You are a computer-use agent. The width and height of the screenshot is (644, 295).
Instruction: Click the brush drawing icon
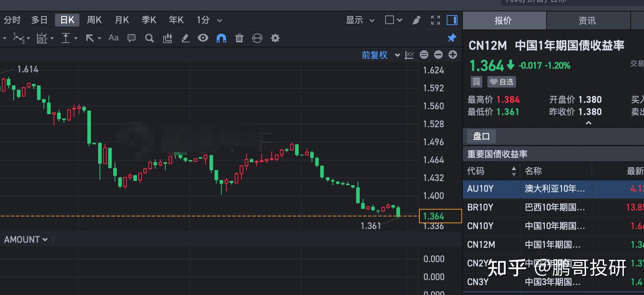(416, 20)
